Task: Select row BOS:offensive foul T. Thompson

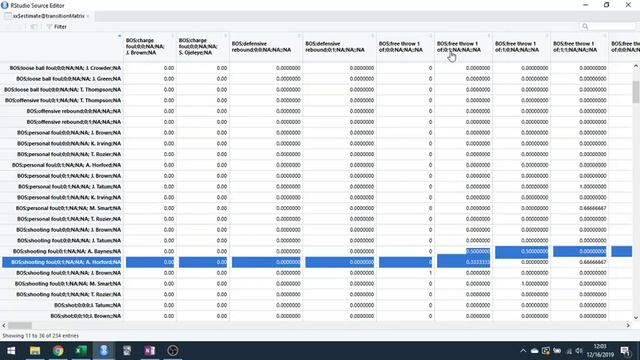Action: (63, 100)
